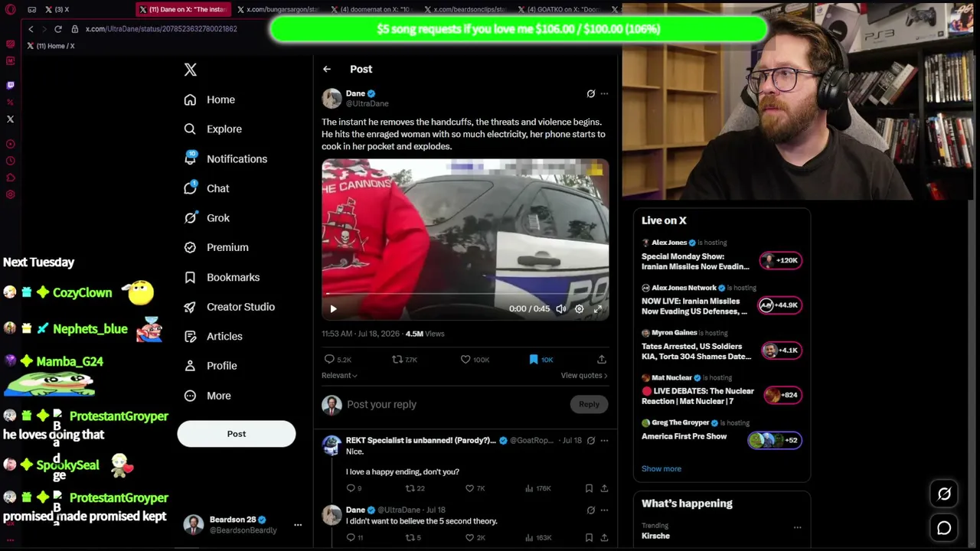Open Creator Studio
Screen dimensions: 980x551
pyautogui.click(x=229, y=307)
